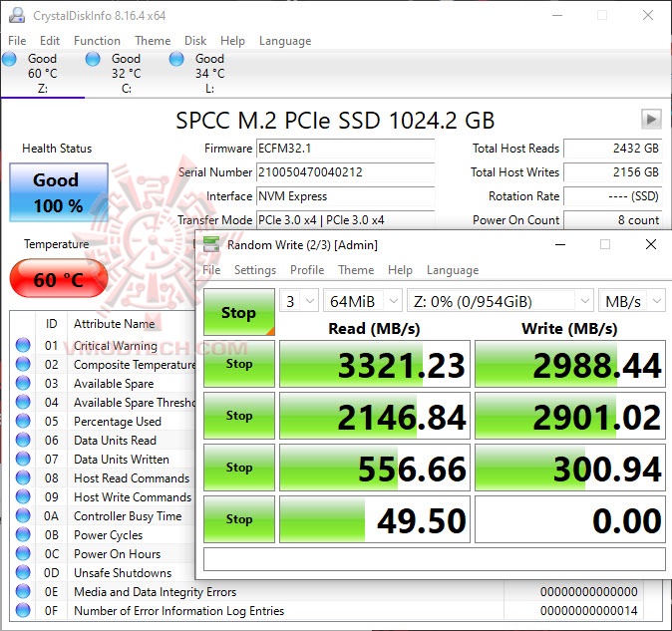Click the Attribute Name column header
672x631 pixels.
tap(114, 324)
